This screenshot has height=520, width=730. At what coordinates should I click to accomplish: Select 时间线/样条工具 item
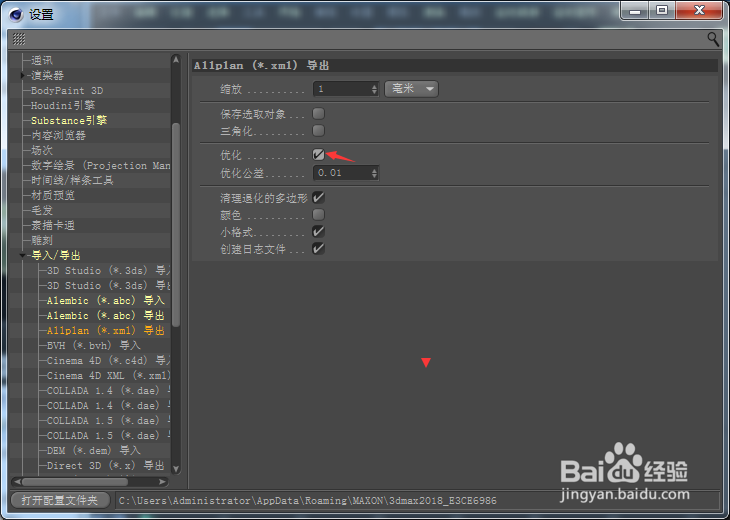(72, 181)
